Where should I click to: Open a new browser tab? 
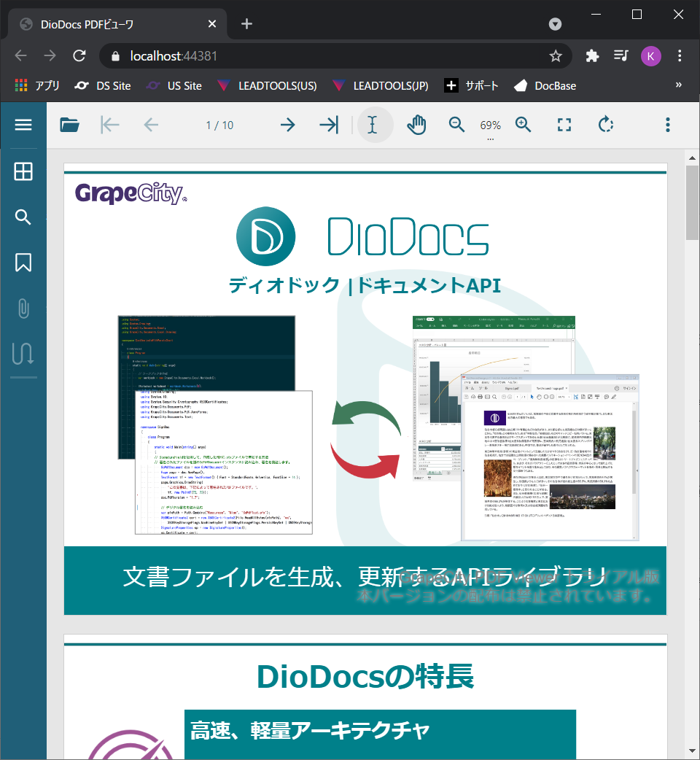tap(246, 24)
